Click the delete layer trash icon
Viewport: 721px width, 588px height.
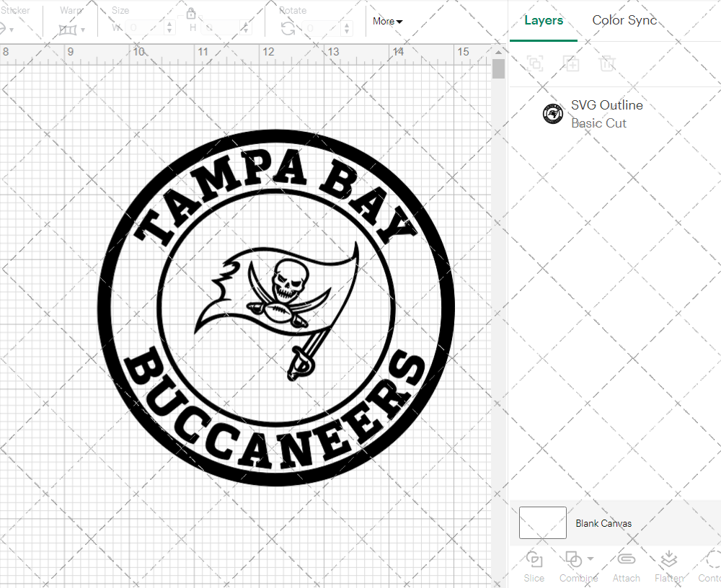608,63
